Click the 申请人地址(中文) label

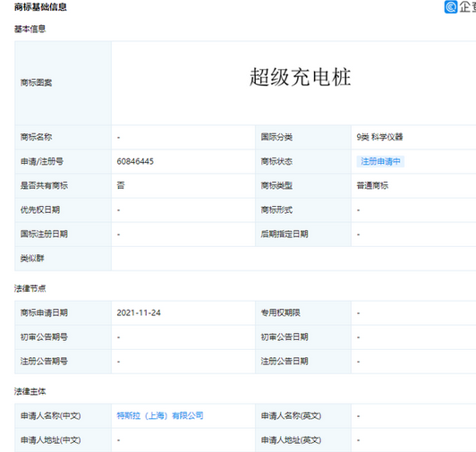tap(50, 440)
